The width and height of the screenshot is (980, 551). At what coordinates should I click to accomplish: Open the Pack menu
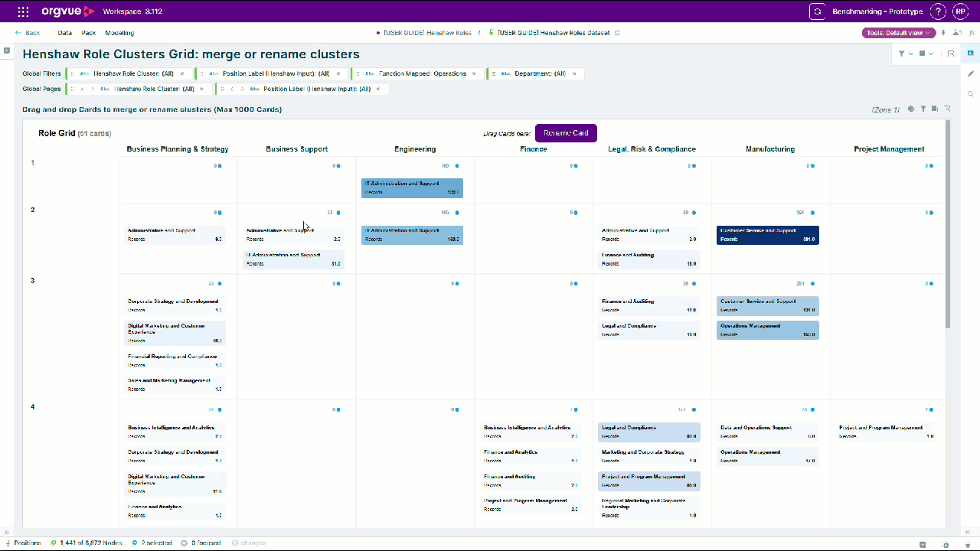89,33
